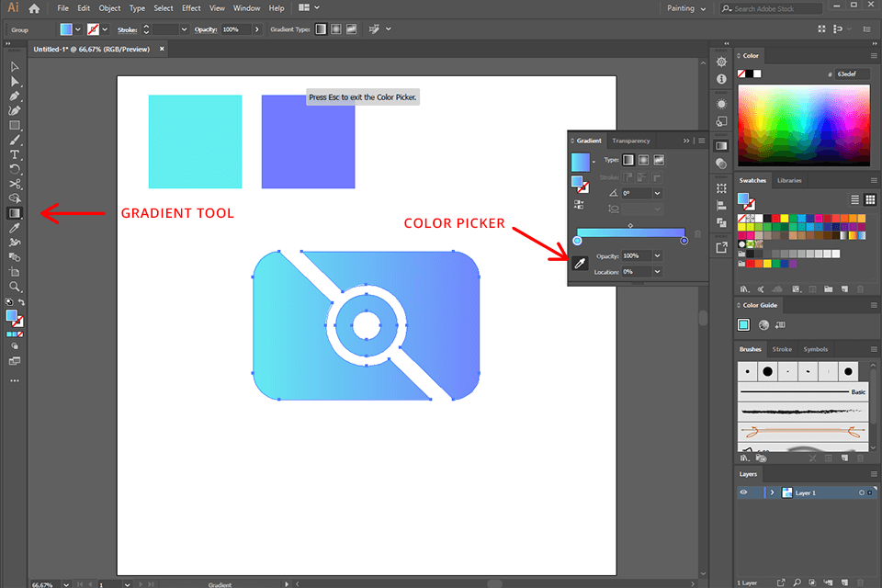Switch to the Stroke tab beside Brushes
882x588 pixels.
(x=782, y=349)
